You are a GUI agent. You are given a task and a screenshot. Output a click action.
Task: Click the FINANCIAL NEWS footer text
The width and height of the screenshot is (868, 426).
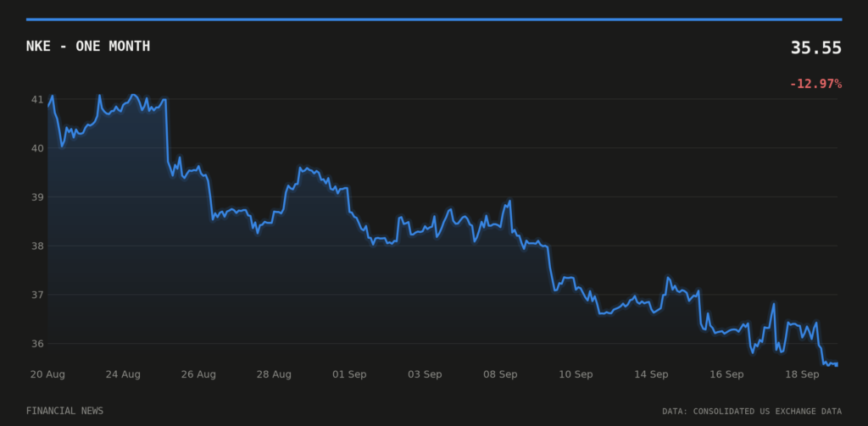(x=64, y=411)
